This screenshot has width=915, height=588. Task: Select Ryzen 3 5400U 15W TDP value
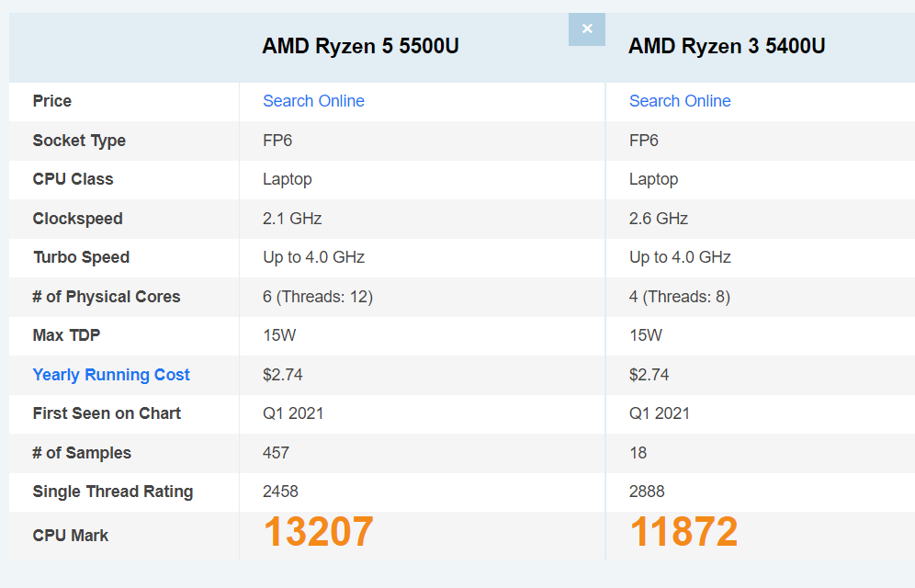(x=646, y=335)
